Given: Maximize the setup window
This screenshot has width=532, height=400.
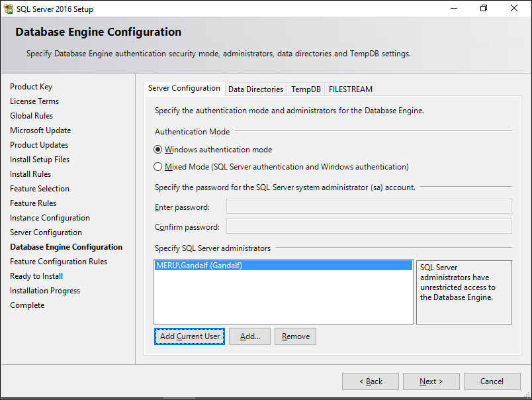Looking at the screenshot, I should (484, 9).
